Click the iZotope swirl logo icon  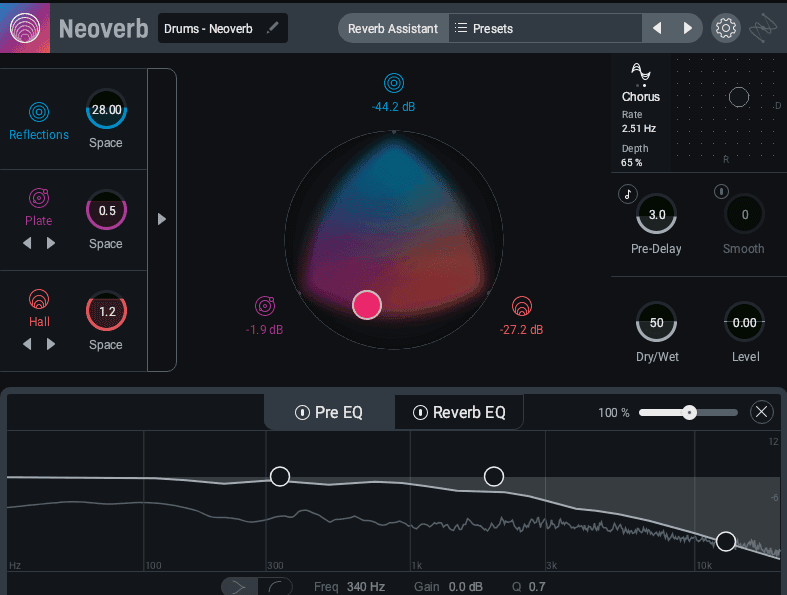(x=762, y=28)
